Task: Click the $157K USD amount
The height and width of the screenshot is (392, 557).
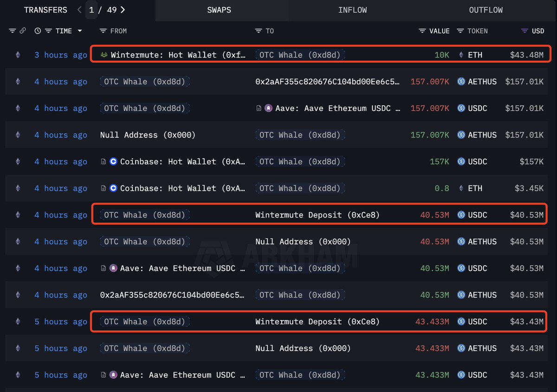Action: click(531, 161)
